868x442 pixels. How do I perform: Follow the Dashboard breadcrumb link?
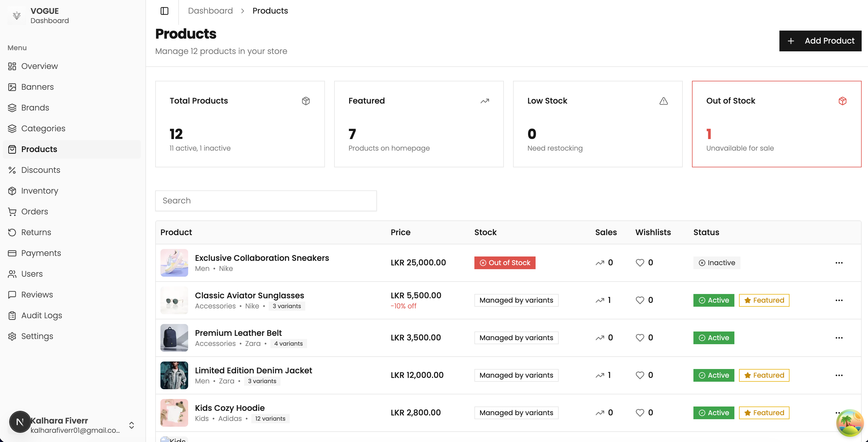pyautogui.click(x=210, y=11)
